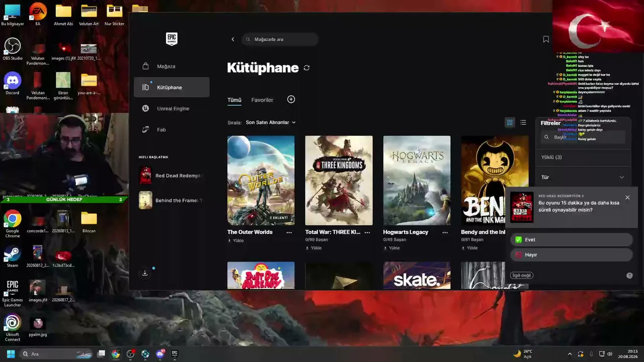Open Hogwarts Legacy cover art
Screen dimensions: 644x362
[x=417, y=180]
